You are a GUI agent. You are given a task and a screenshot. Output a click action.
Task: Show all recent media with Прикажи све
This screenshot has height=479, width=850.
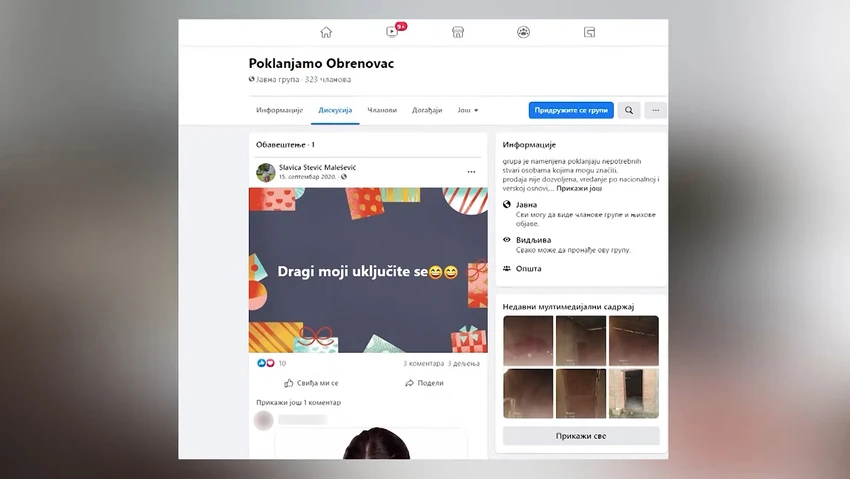[581, 436]
